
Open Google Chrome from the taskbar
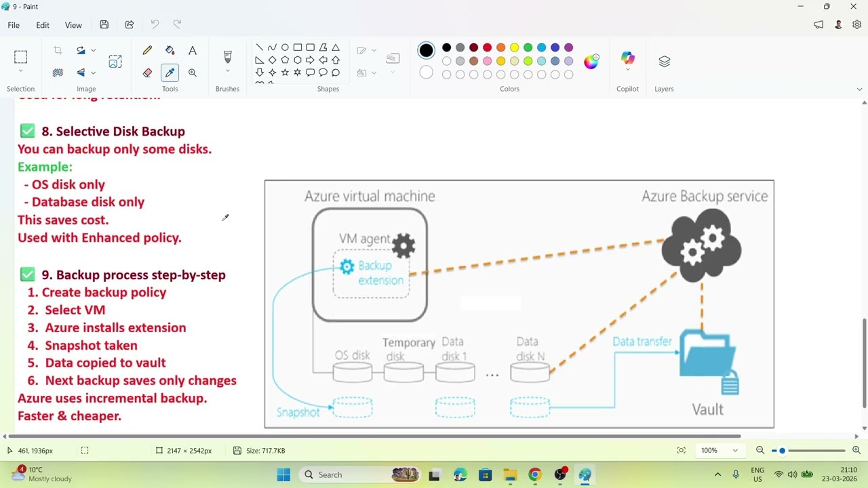click(x=535, y=474)
